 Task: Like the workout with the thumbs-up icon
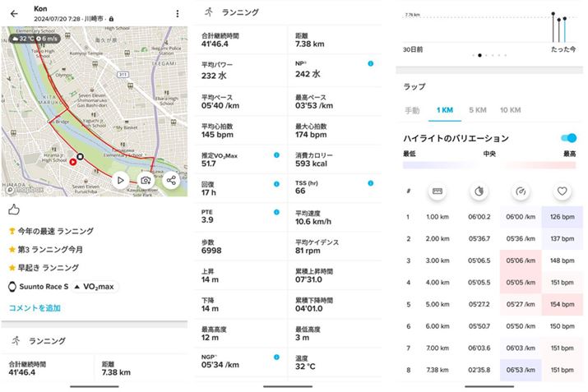[x=14, y=210]
